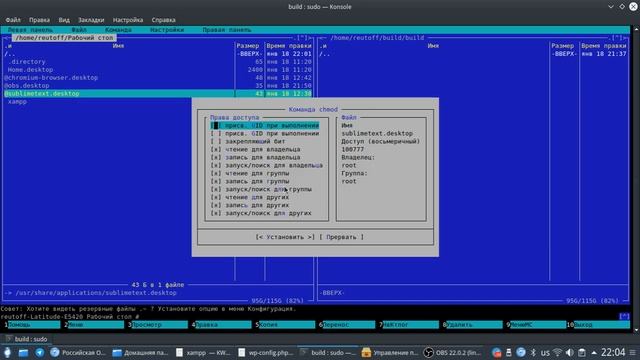Screen dimensions: 640x360
Task: Click the blue Chromium tray icon
Action: [x=521, y=353]
